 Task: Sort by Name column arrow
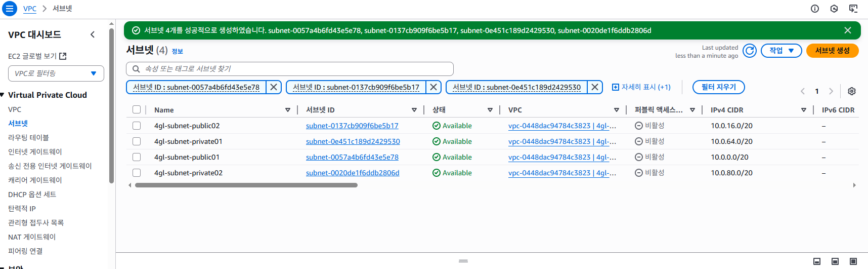coord(287,110)
